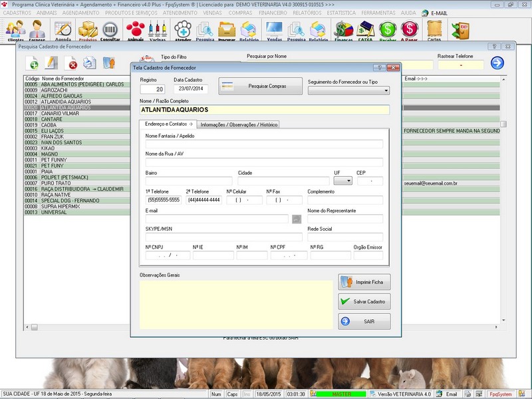Open the Agenda toolbar icon
The image size is (532, 399).
63,30
